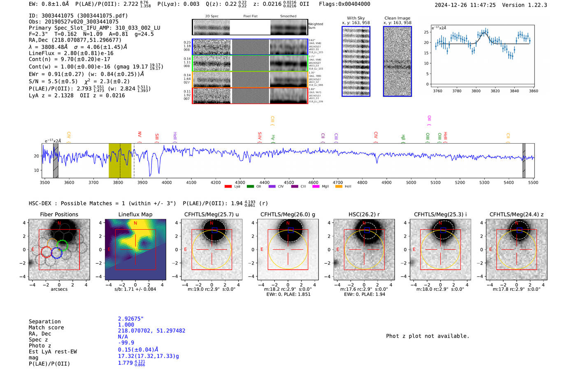Select the CFHTLS/Meg(24.4) z cutout
The width and height of the screenshot is (576, 392).
517,250
